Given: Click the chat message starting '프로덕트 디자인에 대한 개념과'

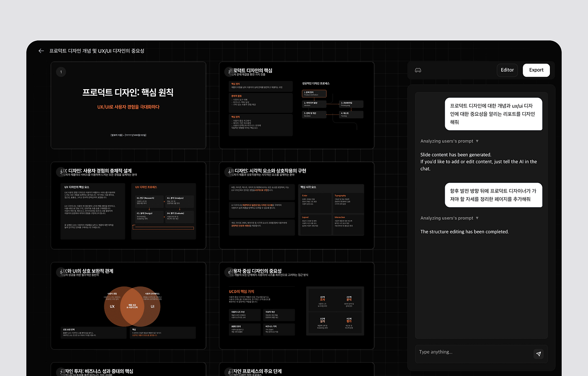Looking at the screenshot, I should pyautogui.click(x=493, y=114).
